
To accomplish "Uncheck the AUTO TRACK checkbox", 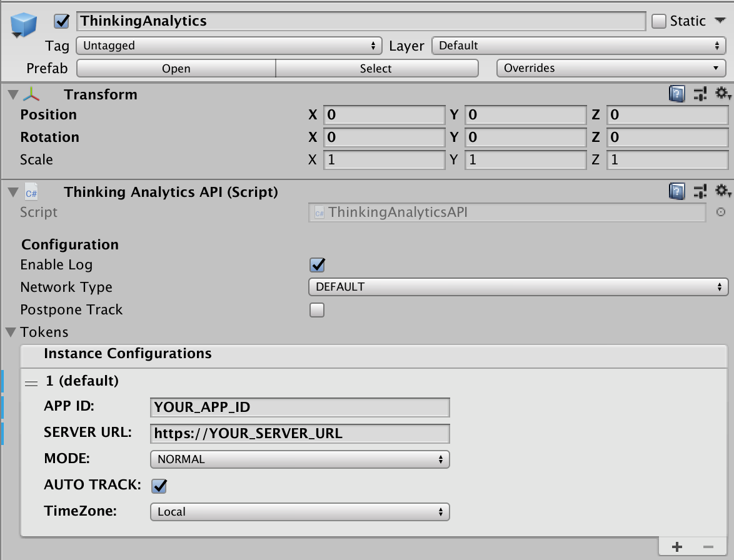I will (158, 486).
